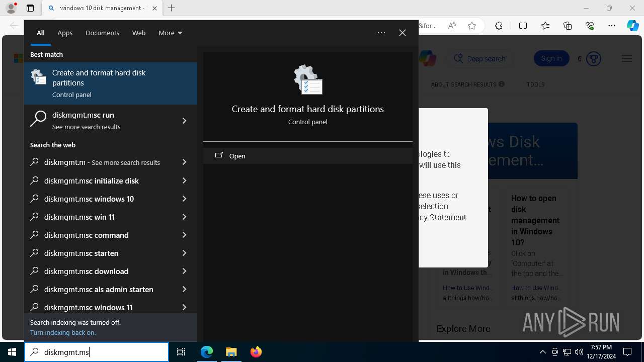Select diskmgmt.msc initialize disk suggestion
The image size is (644, 362).
(100, 180)
